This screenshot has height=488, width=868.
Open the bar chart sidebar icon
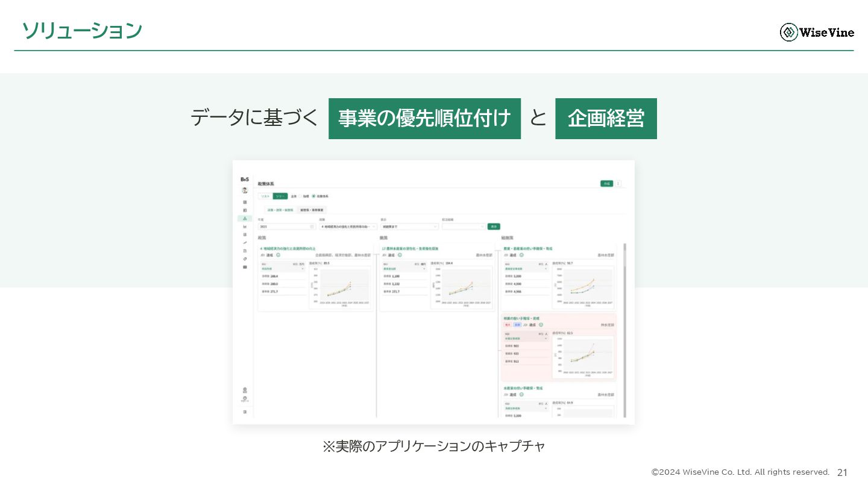(245, 227)
